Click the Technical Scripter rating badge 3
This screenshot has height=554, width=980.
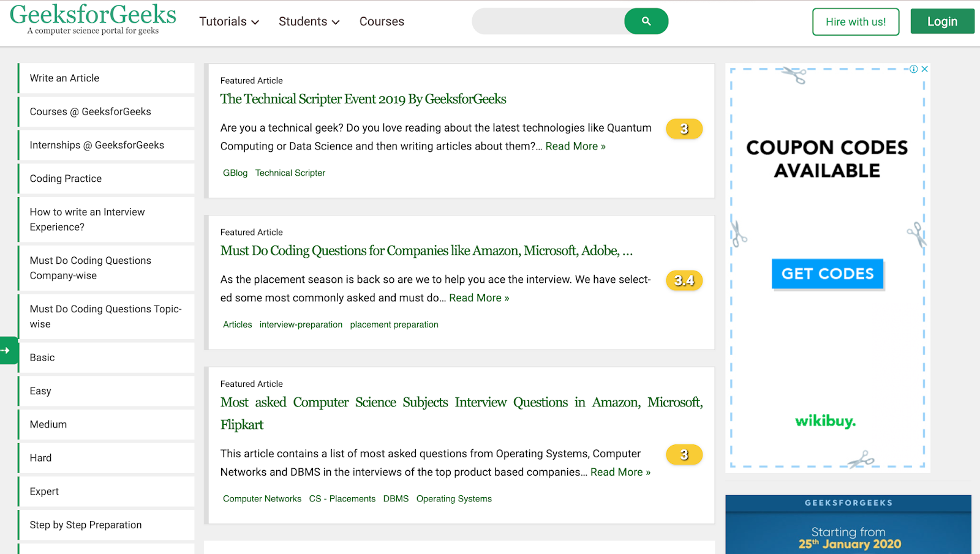pyautogui.click(x=684, y=129)
